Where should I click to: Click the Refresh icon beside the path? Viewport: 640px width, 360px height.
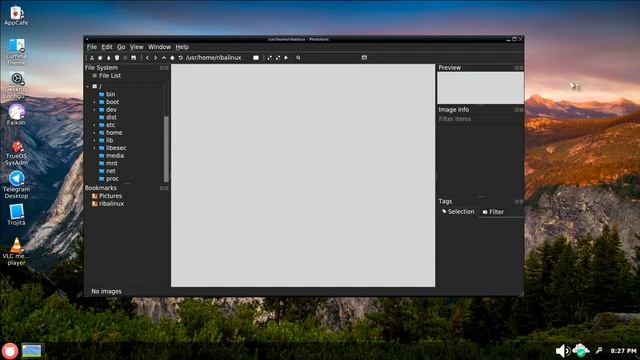180,58
